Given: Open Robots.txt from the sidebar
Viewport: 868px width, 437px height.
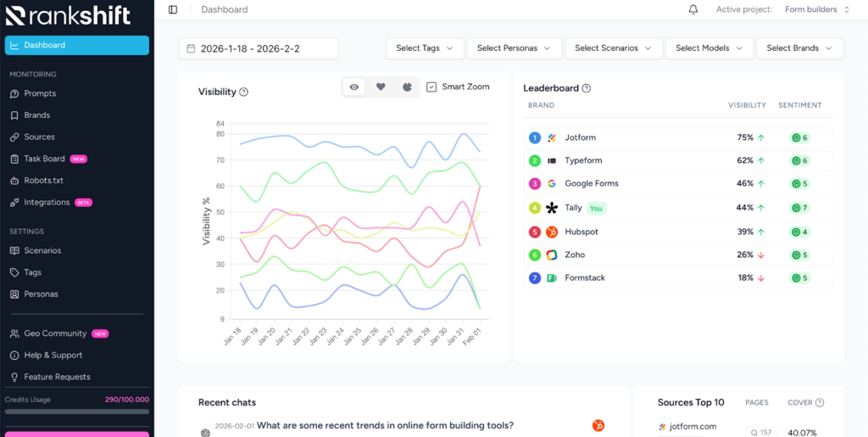Looking at the screenshot, I should pos(43,181).
